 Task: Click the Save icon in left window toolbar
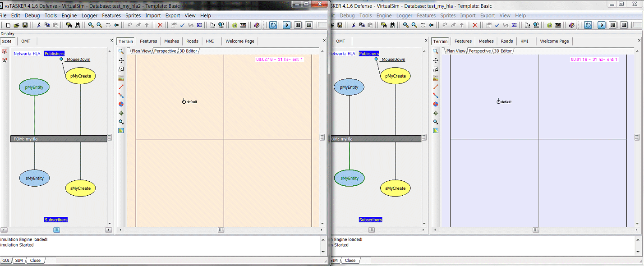click(25, 25)
